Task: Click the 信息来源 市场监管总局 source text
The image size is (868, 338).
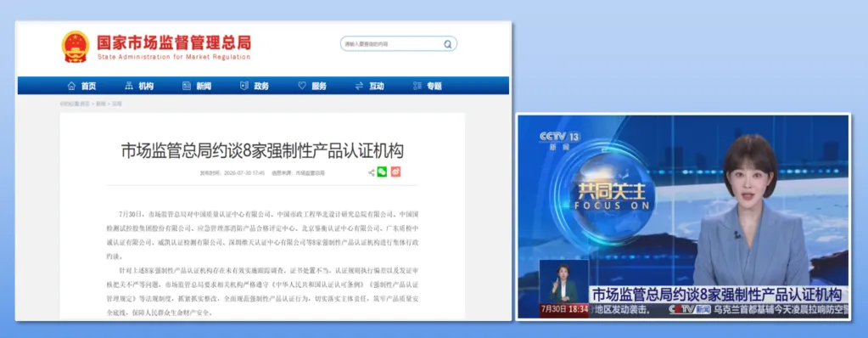Action: [298, 173]
